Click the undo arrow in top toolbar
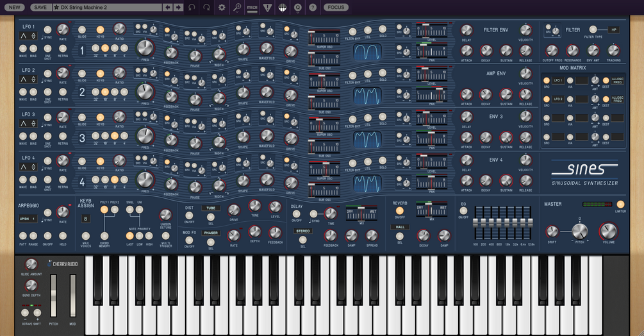644x336 pixels. point(192,7)
